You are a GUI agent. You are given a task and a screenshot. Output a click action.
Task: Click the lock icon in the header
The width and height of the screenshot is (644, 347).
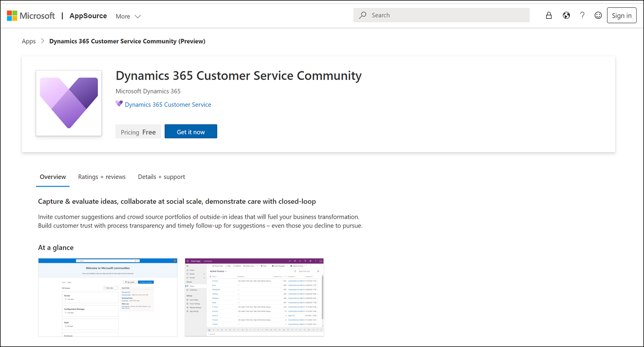tap(549, 15)
